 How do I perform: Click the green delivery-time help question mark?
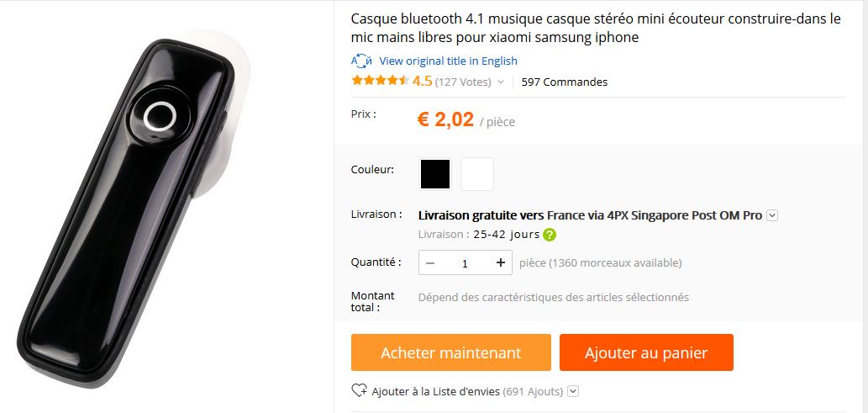[x=550, y=235]
